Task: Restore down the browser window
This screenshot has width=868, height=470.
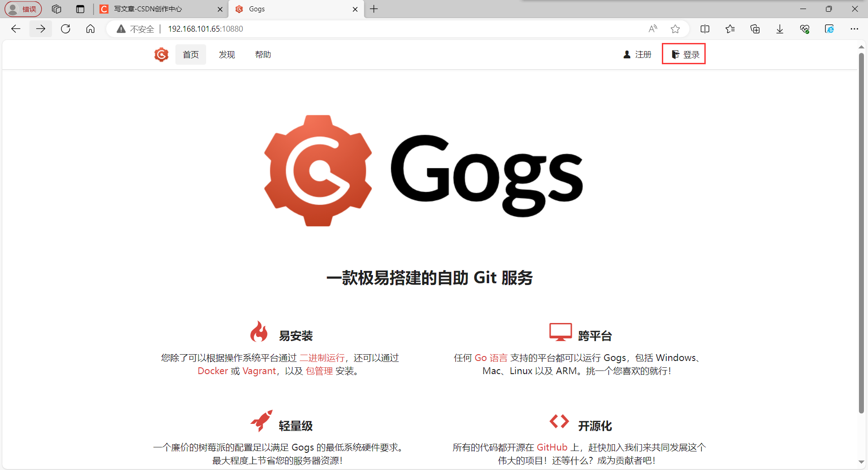Action: pyautogui.click(x=829, y=9)
